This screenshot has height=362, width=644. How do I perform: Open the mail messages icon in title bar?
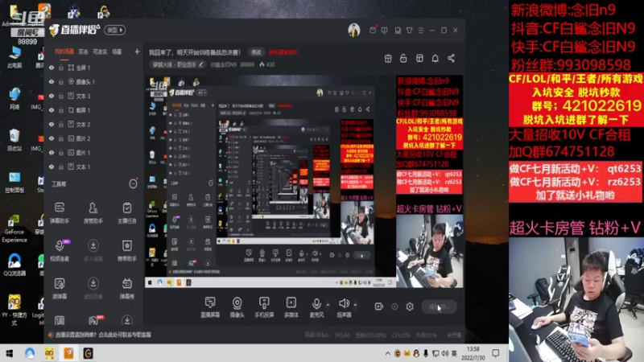tap(373, 30)
